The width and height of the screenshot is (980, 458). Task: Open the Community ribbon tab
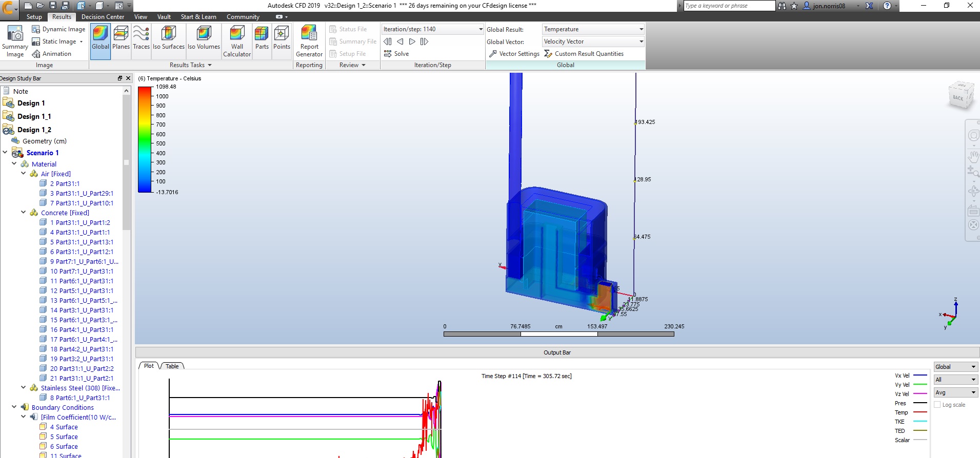243,17
